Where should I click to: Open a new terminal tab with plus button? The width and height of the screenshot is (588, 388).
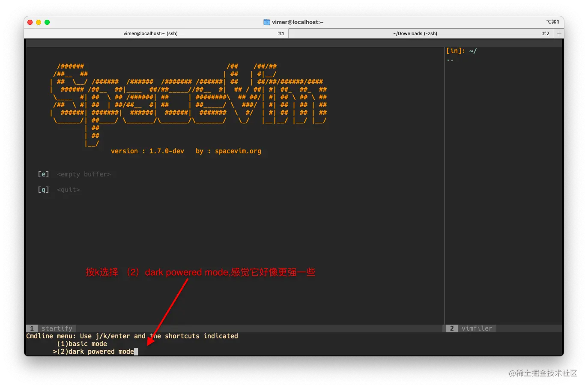pos(559,33)
